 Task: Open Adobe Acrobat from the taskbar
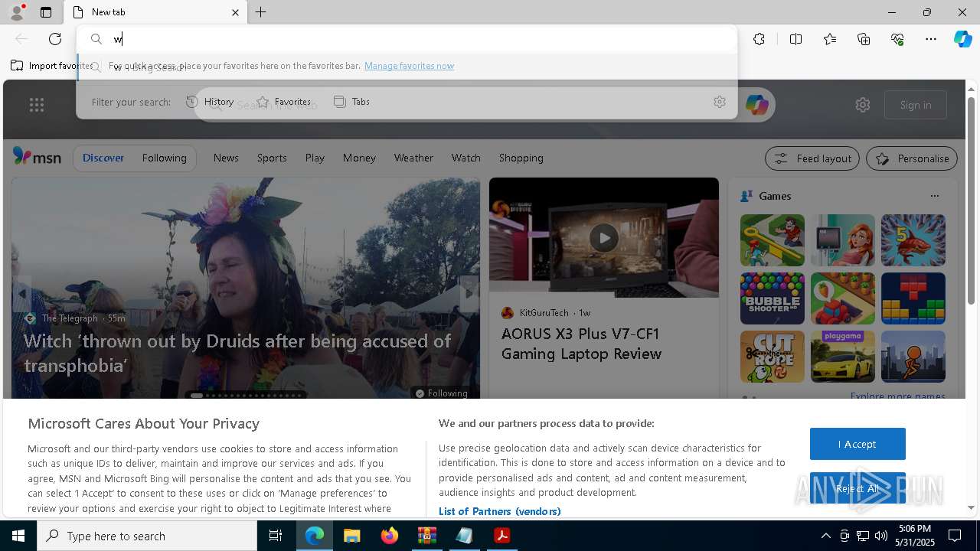[501, 536]
